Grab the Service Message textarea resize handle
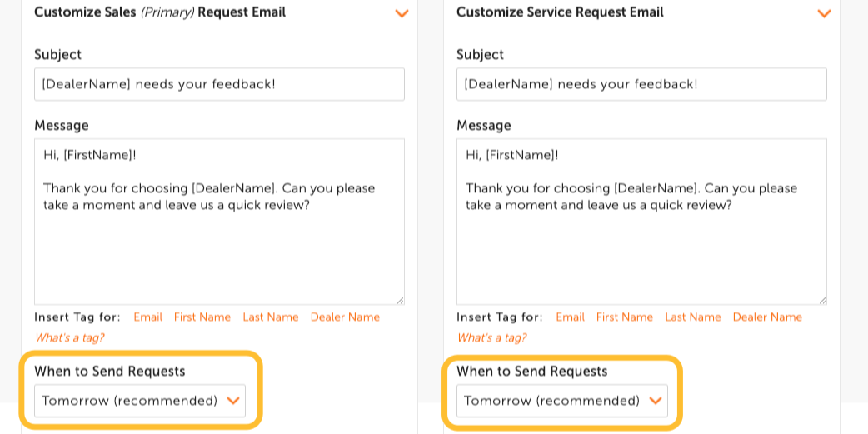 point(822,300)
